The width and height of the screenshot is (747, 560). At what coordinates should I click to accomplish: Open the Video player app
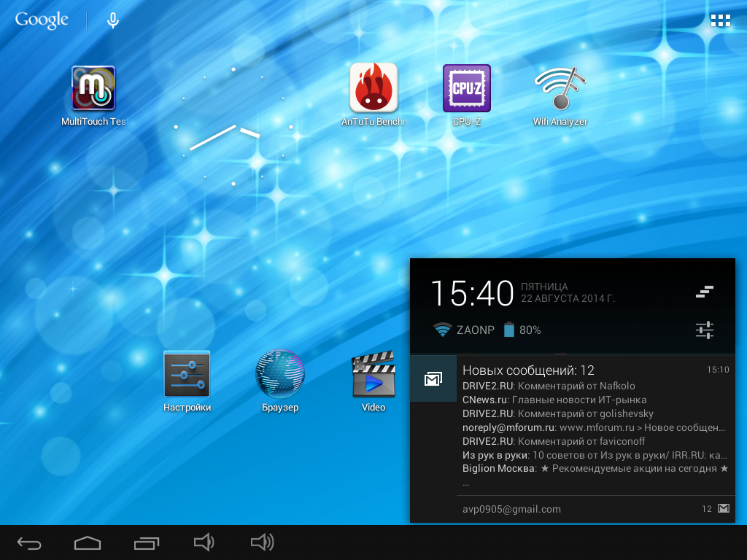373,375
